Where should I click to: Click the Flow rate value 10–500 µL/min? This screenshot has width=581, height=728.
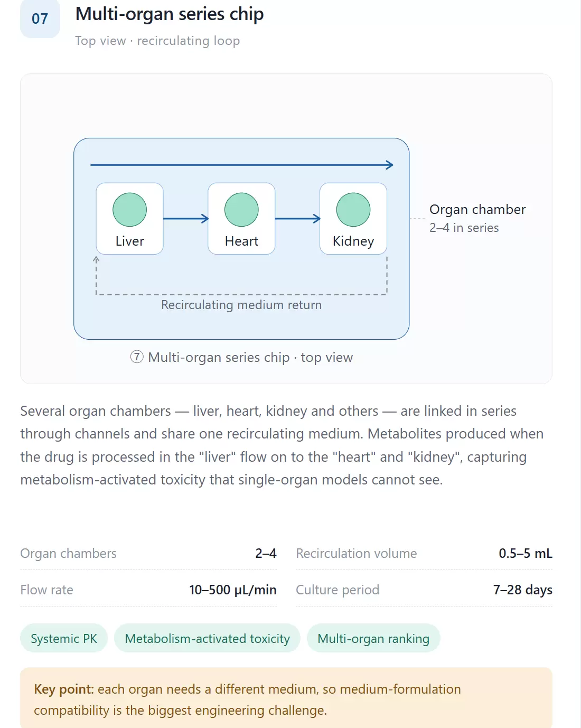pyautogui.click(x=233, y=590)
